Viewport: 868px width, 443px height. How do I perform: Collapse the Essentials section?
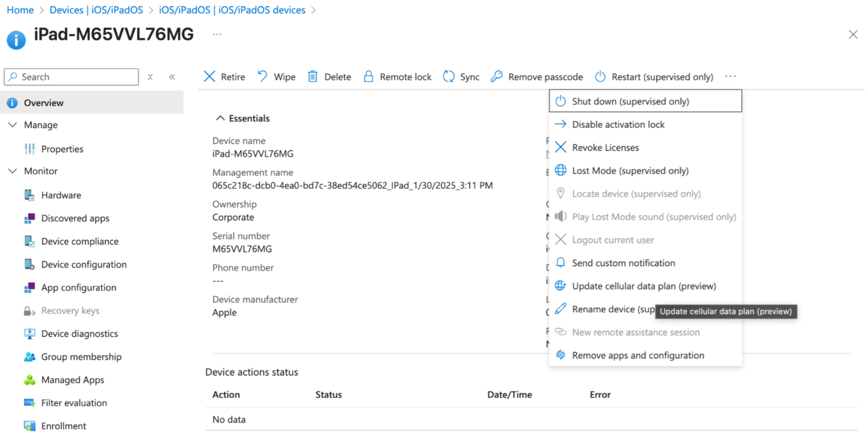point(220,118)
